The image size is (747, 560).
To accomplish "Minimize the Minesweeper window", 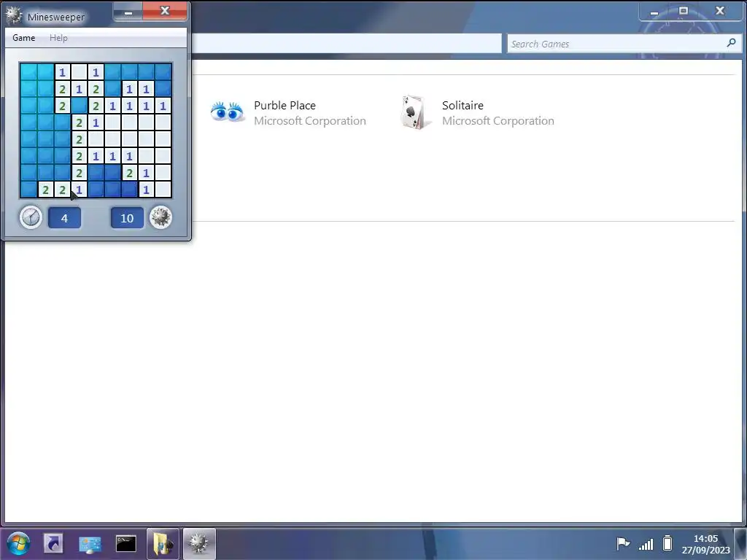I will click(x=128, y=12).
